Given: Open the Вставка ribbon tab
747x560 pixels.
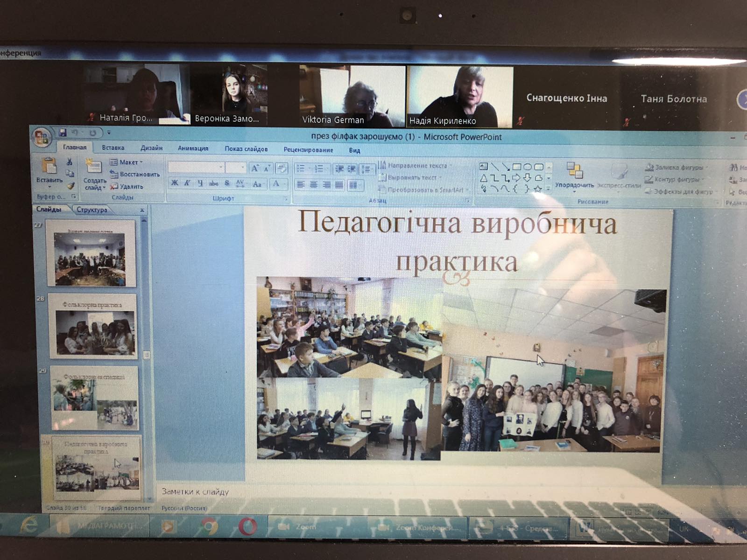Looking at the screenshot, I should tap(113, 147).
